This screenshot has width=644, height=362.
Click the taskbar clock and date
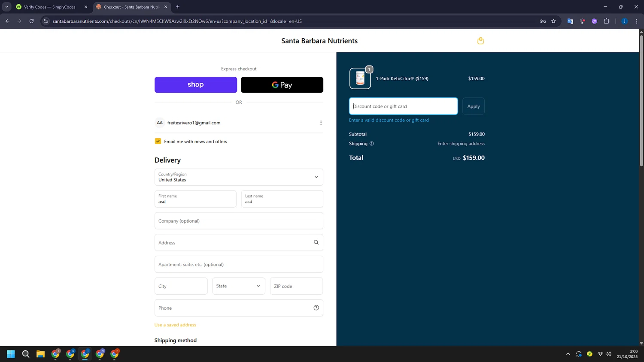(x=627, y=354)
